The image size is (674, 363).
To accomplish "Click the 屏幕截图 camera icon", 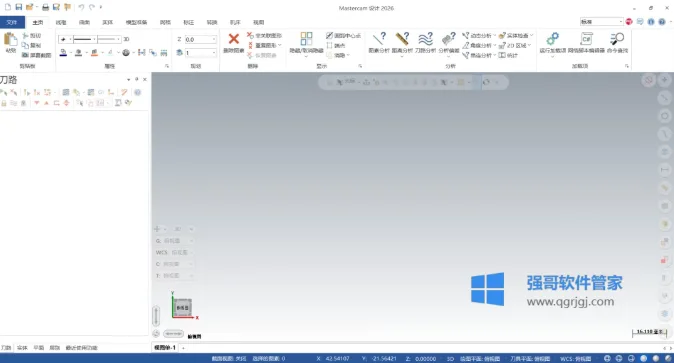I will point(25,55).
